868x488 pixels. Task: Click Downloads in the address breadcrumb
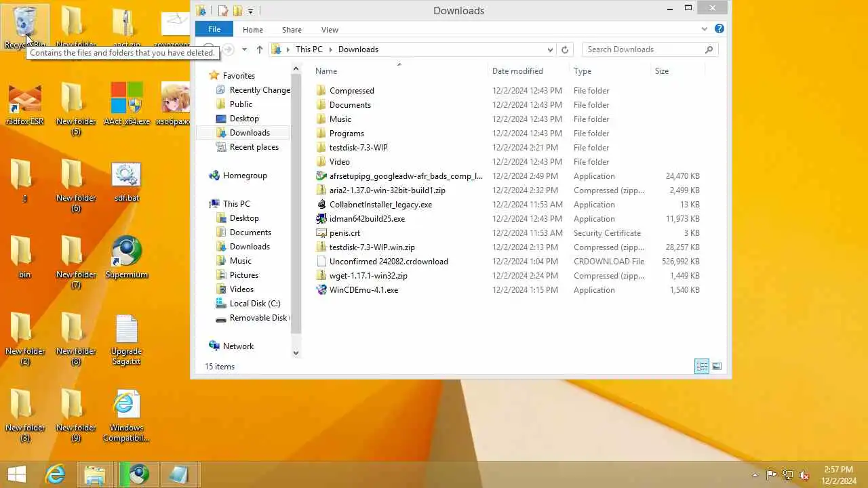358,49
